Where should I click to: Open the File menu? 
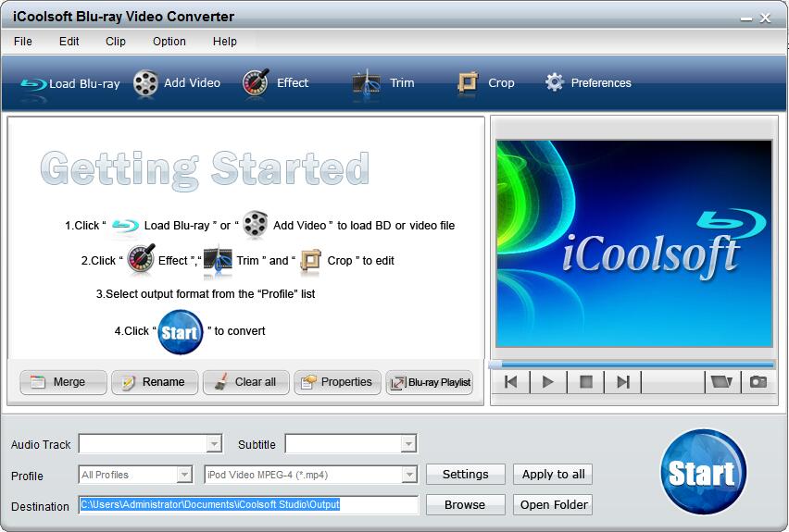coord(23,42)
